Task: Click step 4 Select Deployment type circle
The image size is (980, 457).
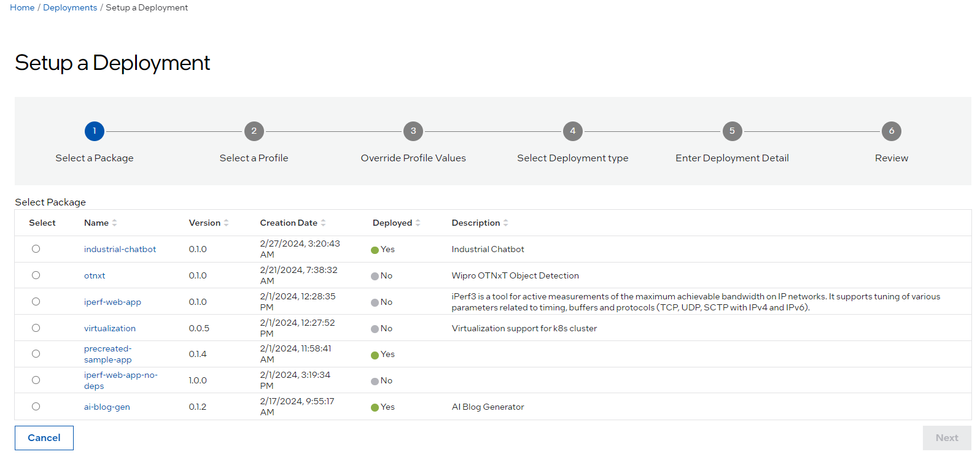Action: 572,131
